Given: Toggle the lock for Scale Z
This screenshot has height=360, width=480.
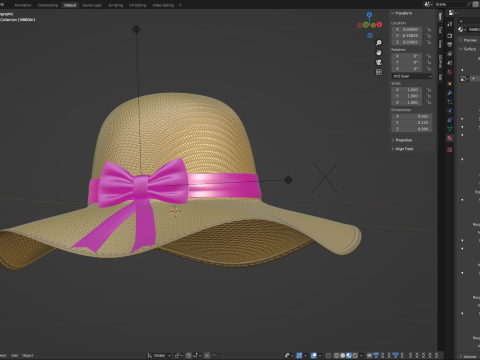Looking at the screenshot, I should (x=429, y=102).
